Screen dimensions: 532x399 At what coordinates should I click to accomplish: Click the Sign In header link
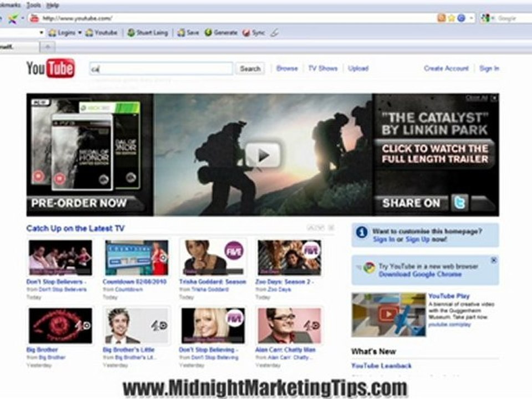click(489, 68)
